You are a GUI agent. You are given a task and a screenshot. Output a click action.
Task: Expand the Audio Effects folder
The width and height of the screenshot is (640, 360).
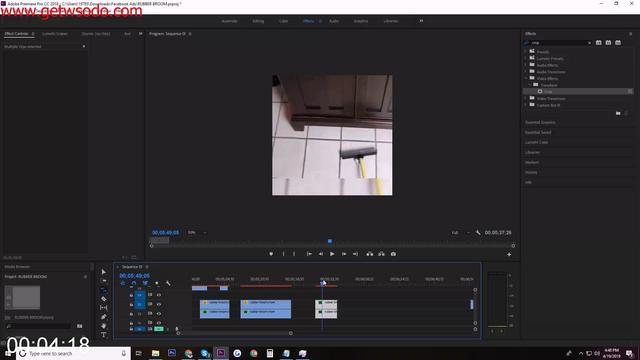[x=526, y=65]
